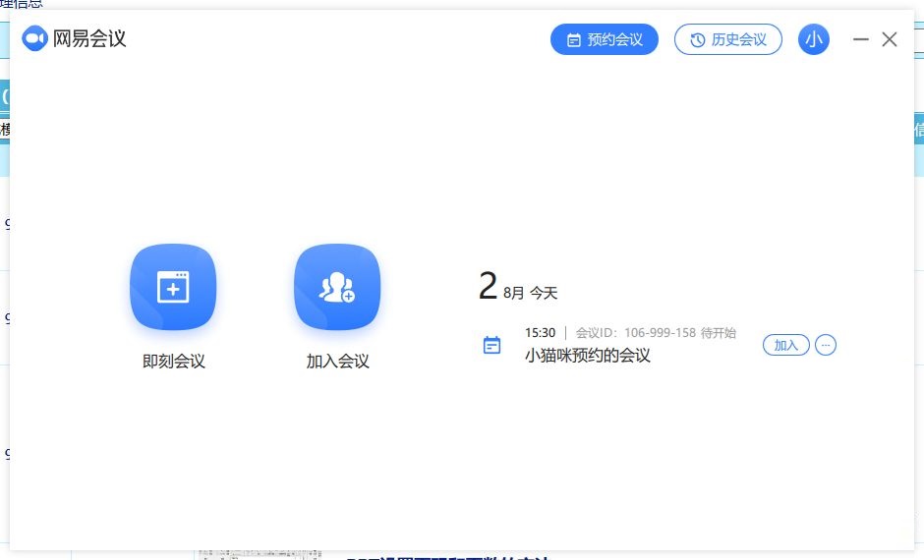Click the 加入会议 label text
The width and height of the screenshot is (924, 560).
[338, 361]
